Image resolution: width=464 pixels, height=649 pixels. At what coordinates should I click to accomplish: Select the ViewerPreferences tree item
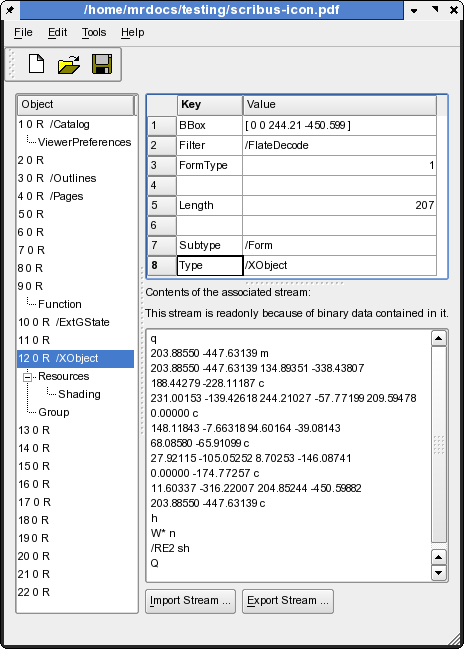tap(84, 142)
